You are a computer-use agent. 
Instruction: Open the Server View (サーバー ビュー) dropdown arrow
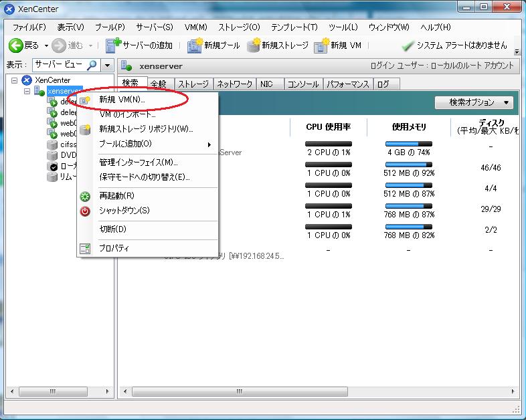pyautogui.click(x=107, y=65)
